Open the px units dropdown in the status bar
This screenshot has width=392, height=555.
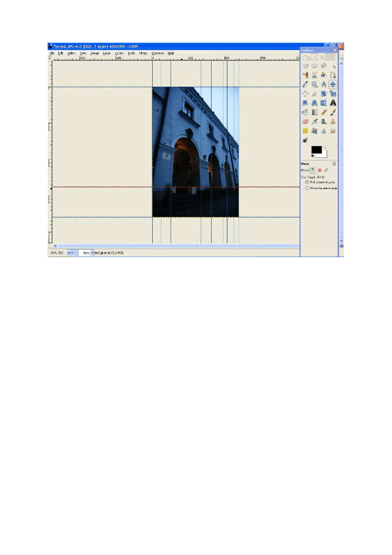[x=71, y=253]
